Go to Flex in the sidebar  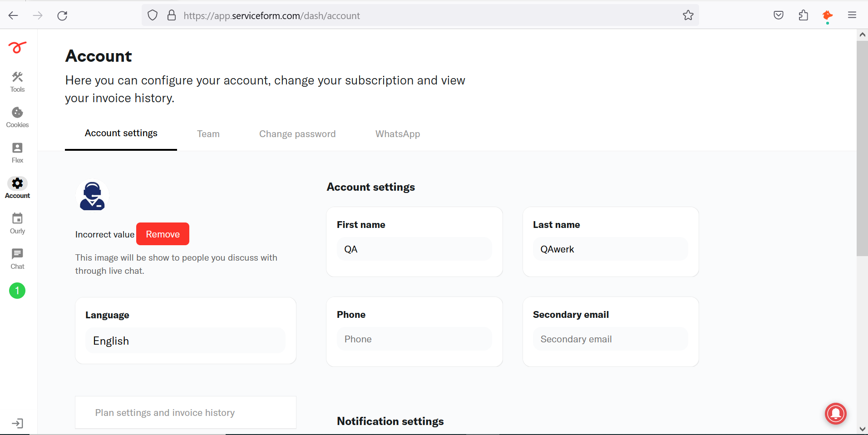click(17, 153)
